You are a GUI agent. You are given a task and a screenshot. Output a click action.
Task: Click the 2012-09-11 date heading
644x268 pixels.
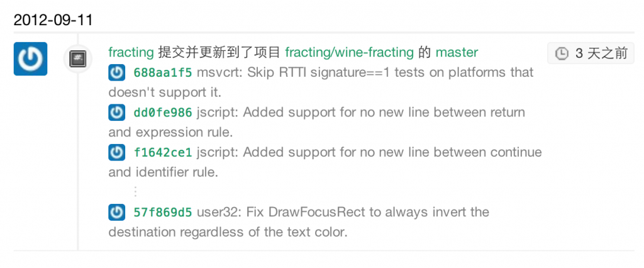[x=53, y=20]
